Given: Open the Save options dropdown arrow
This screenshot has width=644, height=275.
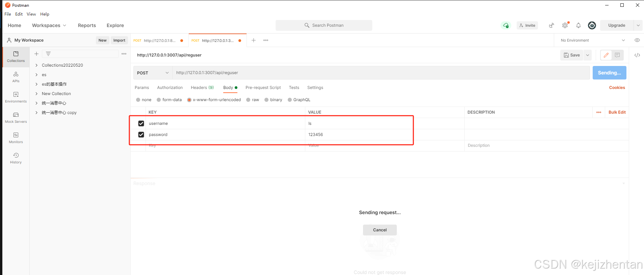Looking at the screenshot, I should point(588,55).
